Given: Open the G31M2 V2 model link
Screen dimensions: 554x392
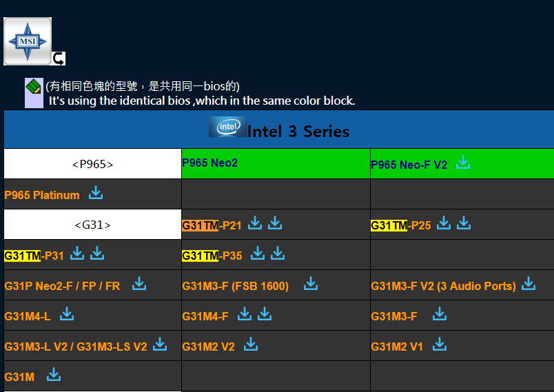Looking at the screenshot, I should 208,347.
